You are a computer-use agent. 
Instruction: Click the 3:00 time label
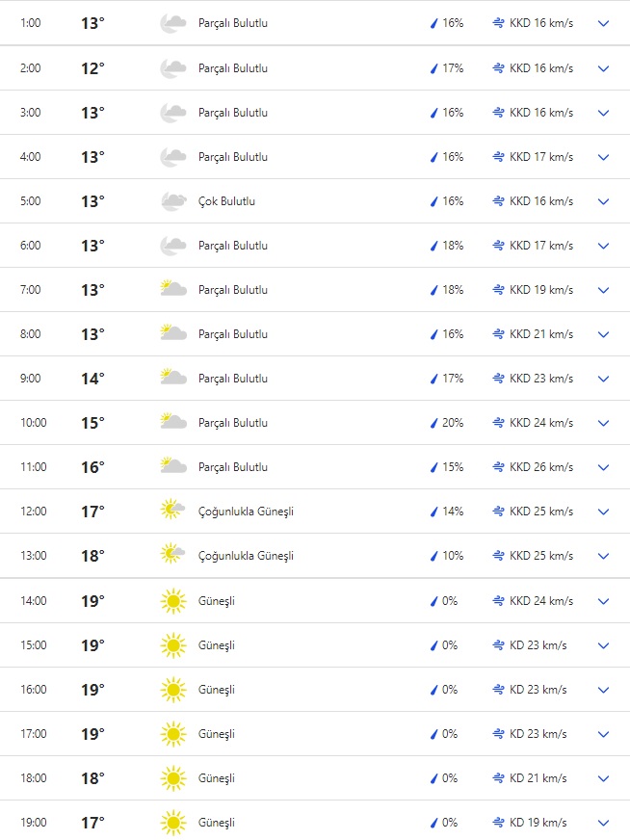coord(31,113)
